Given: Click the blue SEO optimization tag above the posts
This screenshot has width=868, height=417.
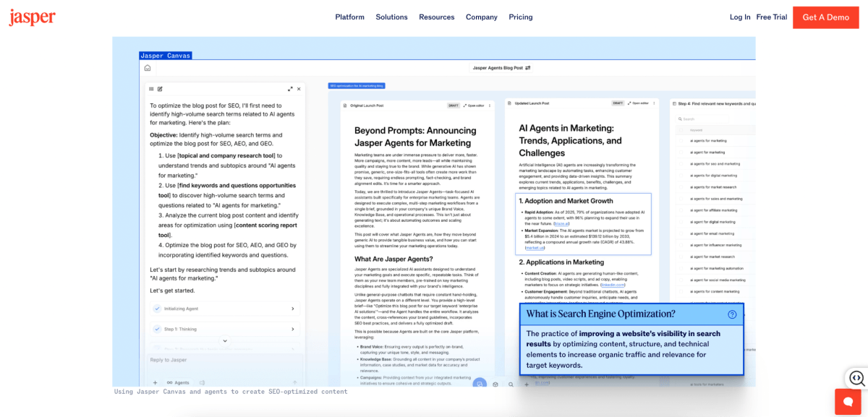Looking at the screenshot, I should (357, 85).
